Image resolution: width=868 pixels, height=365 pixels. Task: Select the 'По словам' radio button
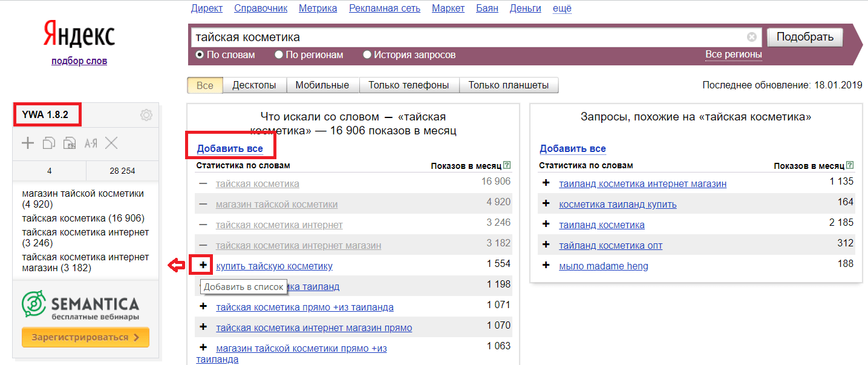click(200, 55)
